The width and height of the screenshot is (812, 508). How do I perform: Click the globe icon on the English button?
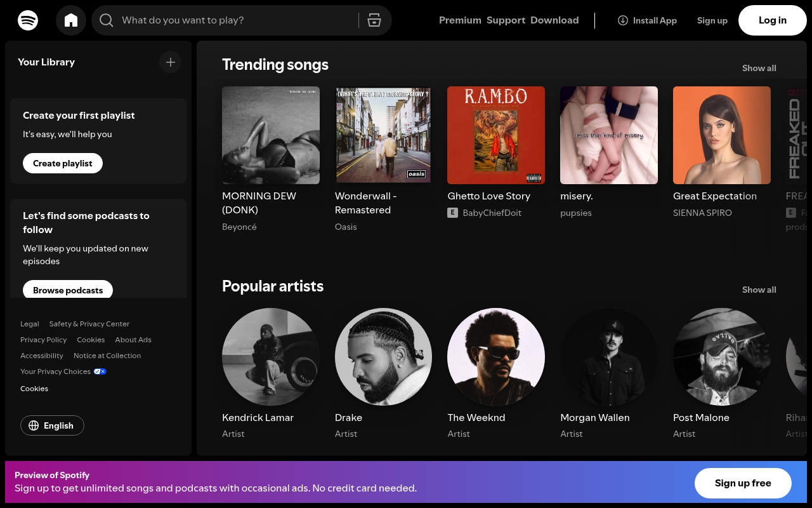click(x=34, y=425)
